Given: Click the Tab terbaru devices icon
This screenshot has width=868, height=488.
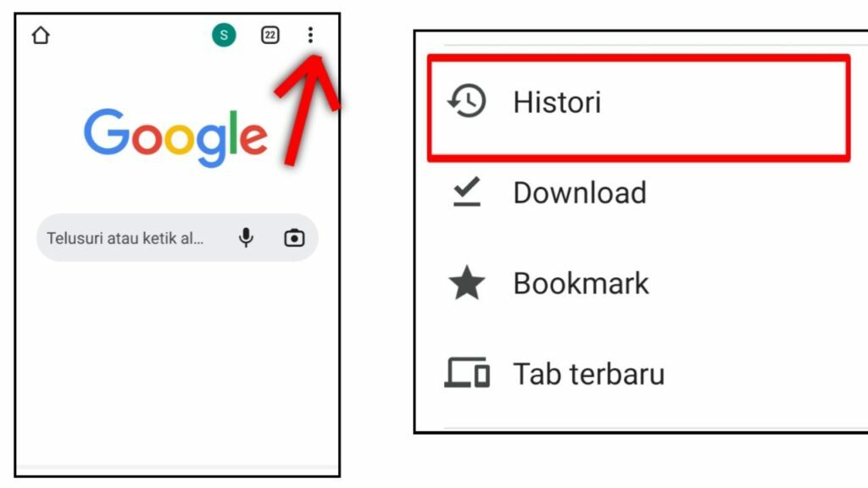Looking at the screenshot, I should 467,373.
